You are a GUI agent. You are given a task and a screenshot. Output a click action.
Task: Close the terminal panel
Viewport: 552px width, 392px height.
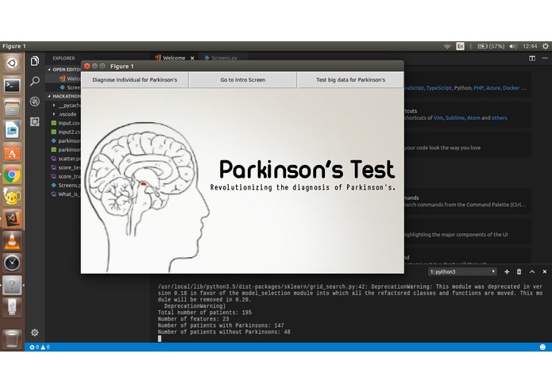click(x=545, y=271)
